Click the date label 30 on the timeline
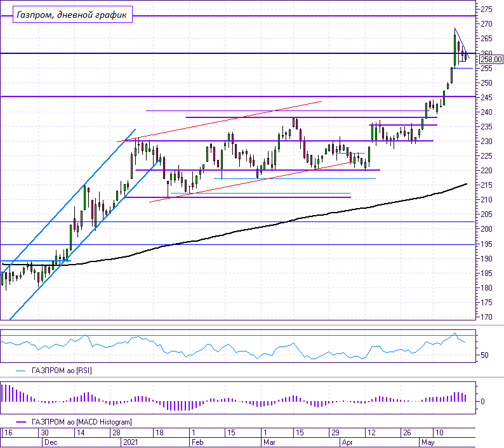Image resolution: width=504 pixels, height=448 pixels. click(x=44, y=433)
